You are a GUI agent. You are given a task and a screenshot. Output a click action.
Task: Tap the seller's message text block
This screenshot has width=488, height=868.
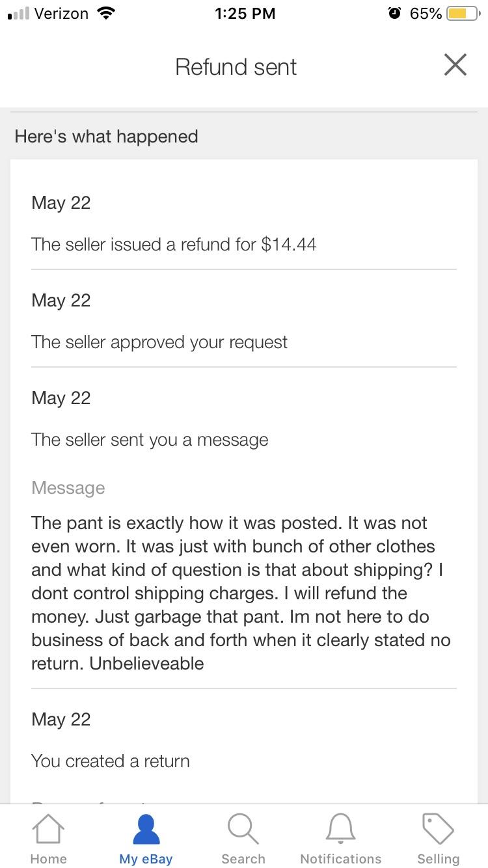coord(241,592)
